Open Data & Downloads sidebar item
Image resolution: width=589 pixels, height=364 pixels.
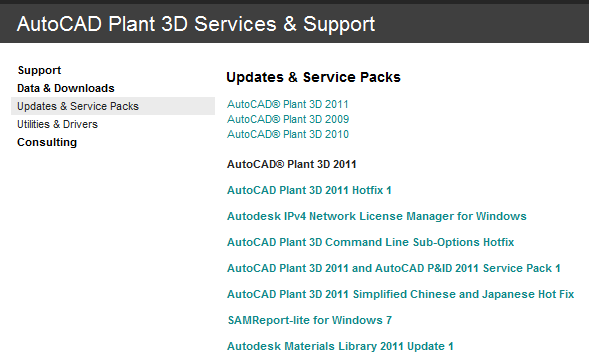click(x=66, y=88)
